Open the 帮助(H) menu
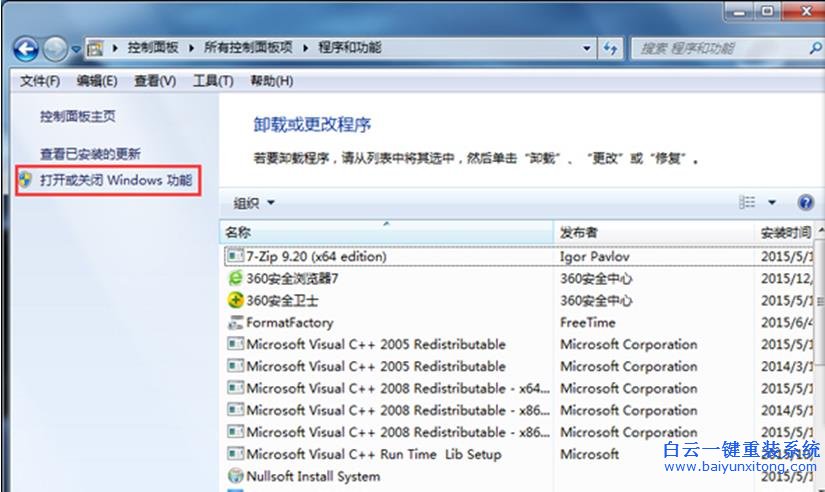The height and width of the screenshot is (492, 825). 271,81
